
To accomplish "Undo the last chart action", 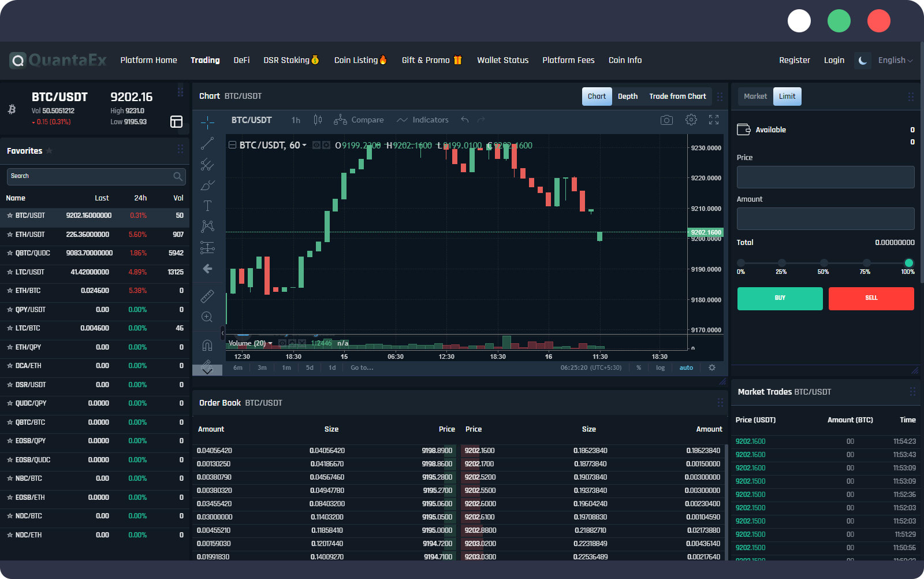I will tap(465, 120).
